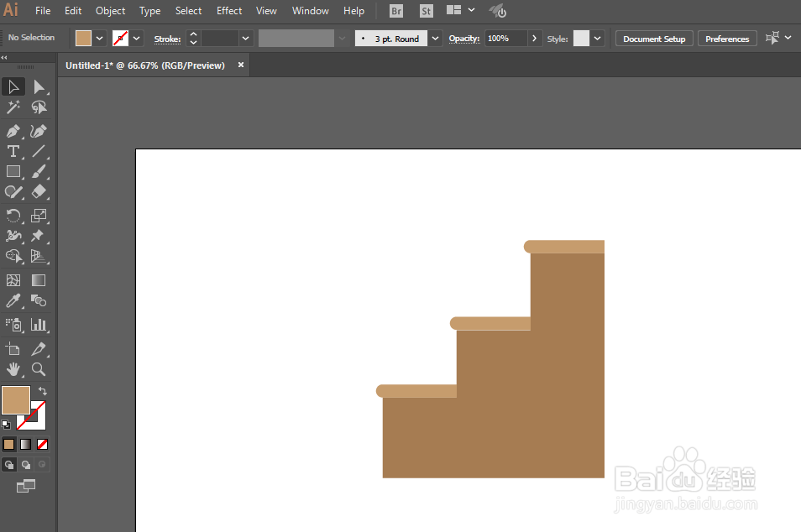Select the Zoom tool
Viewport: 801px width, 532px height.
click(x=39, y=369)
